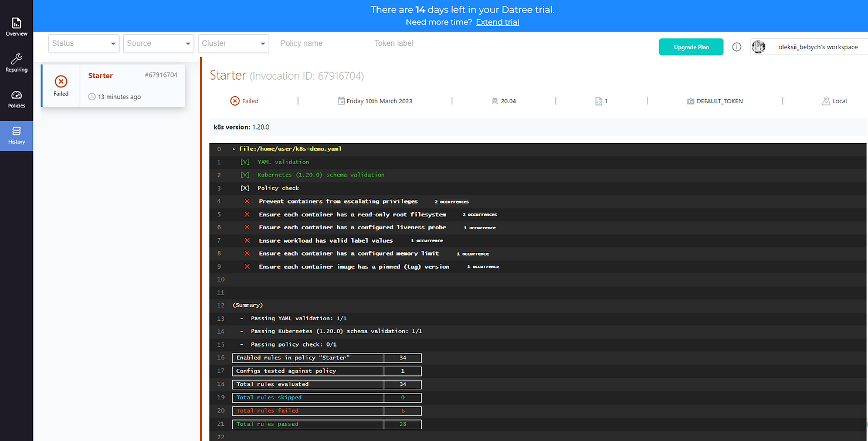The image size is (868, 441).
Task: Open the Status filter dropdown
Action: tap(84, 43)
